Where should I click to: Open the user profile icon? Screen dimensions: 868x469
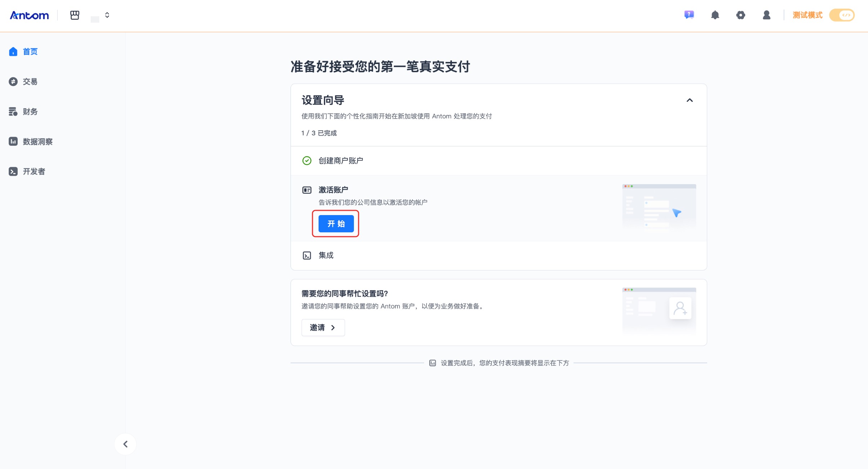766,15
